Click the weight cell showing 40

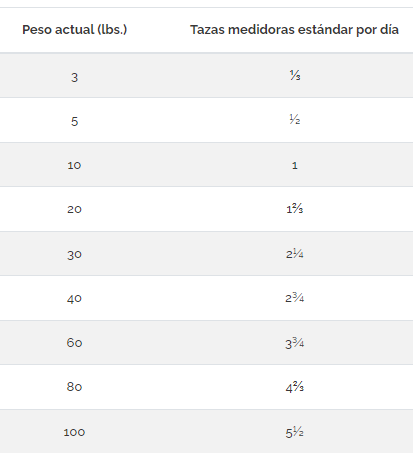74,299
